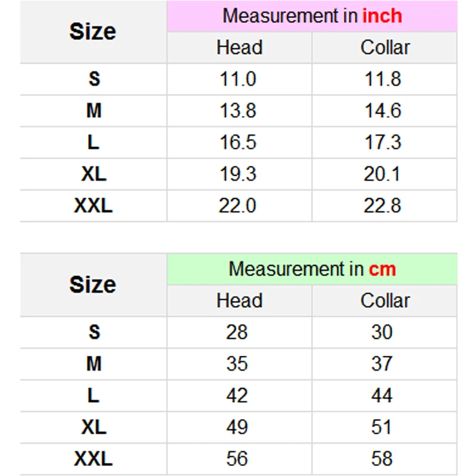
Task: Select the 14.6 collar measurement cell
Action: click(x=383, y=111)
